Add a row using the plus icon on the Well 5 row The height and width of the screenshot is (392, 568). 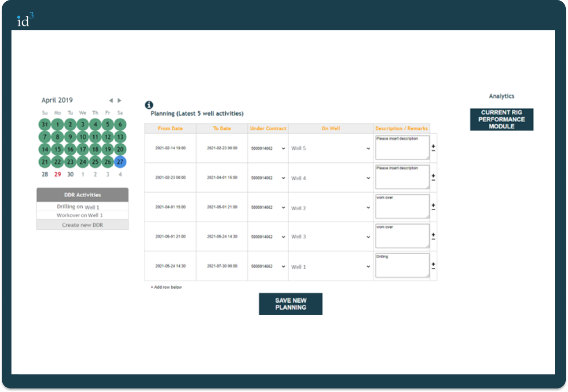coord(433,146)
